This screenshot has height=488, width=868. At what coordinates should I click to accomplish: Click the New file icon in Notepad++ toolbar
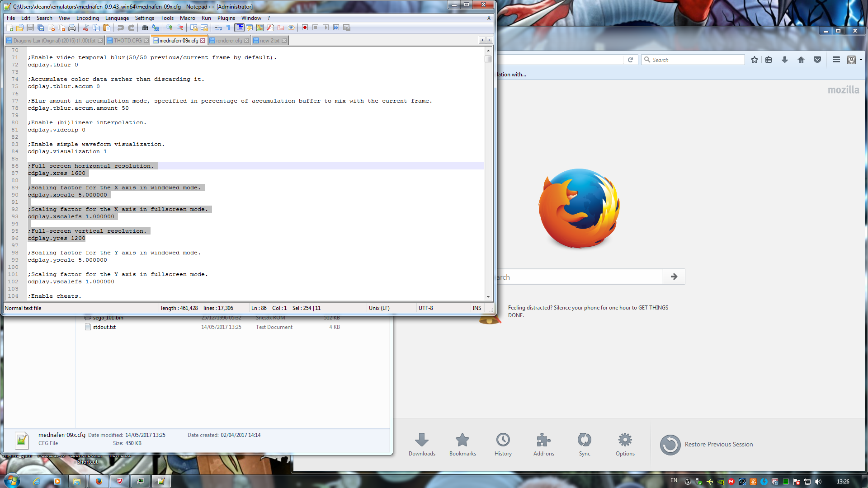(x=9, y=28)
